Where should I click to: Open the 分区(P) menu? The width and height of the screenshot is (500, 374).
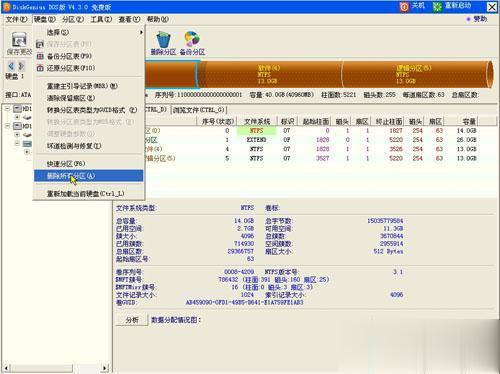tap(73, 19)
